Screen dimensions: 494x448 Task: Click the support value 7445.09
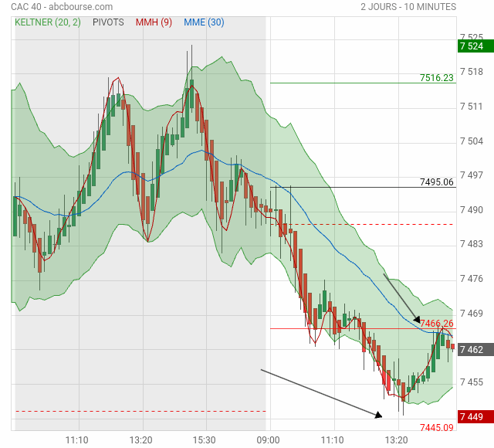coord(436,427)
